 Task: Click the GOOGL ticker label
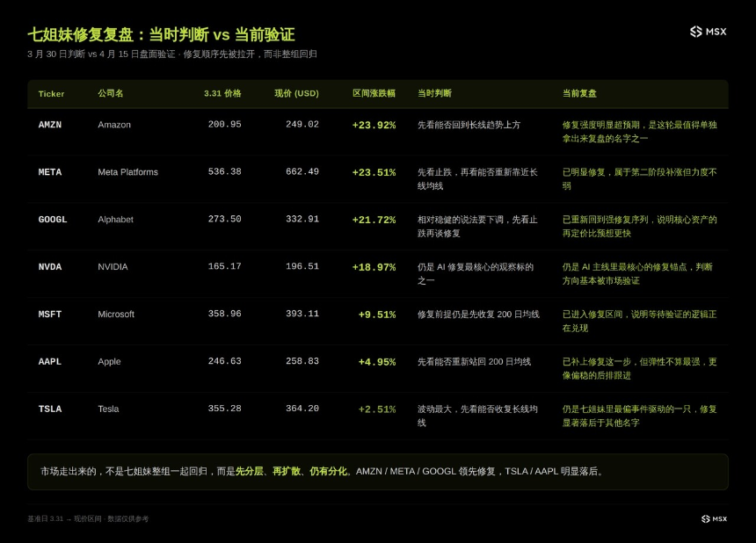click(53, 220)
